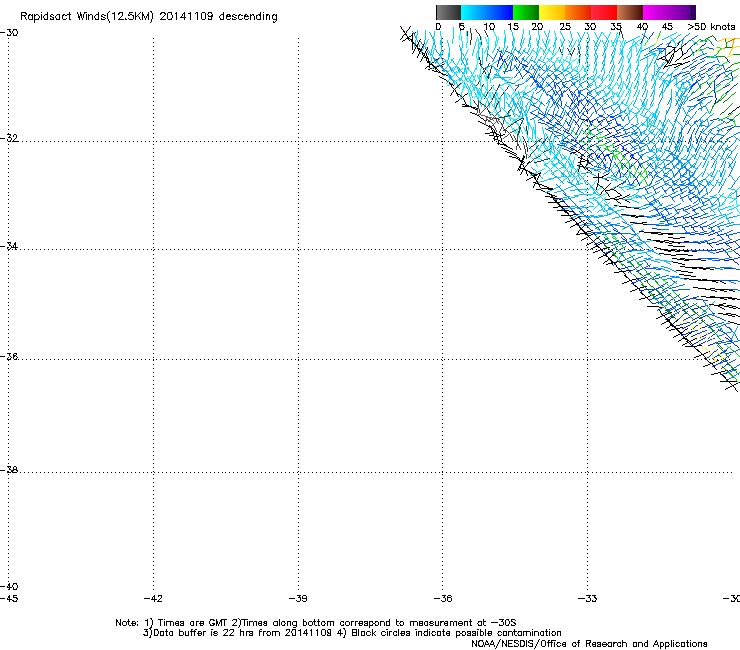Click the NOAA/NESDIS Office of Research credit

pyautogui.click(x=589, y=644)
